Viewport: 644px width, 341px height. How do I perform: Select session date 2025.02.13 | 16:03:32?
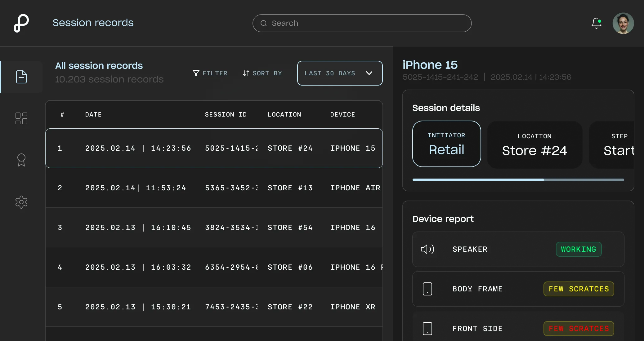138,267
